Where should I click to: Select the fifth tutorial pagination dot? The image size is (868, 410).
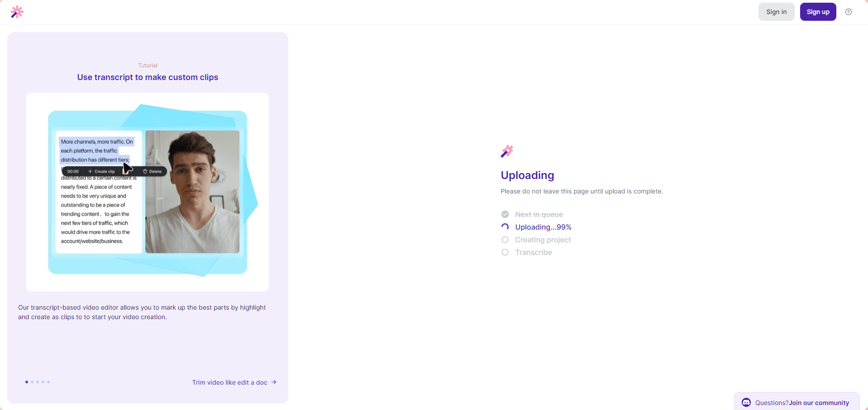(x=48, y=382)
